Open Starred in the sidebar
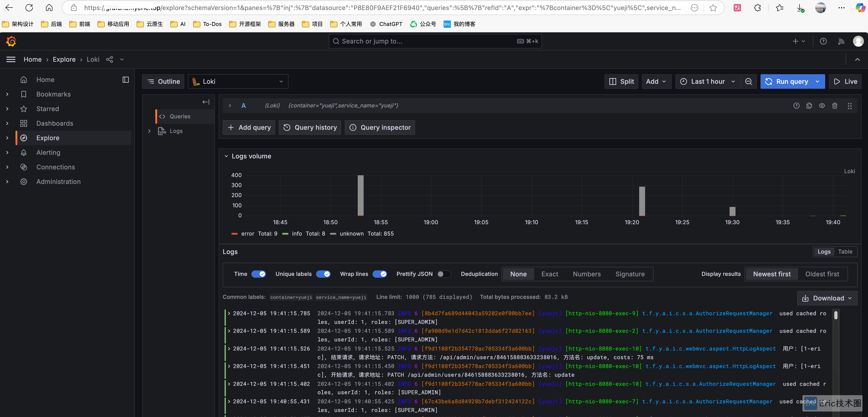 click(x=48, y=109)
